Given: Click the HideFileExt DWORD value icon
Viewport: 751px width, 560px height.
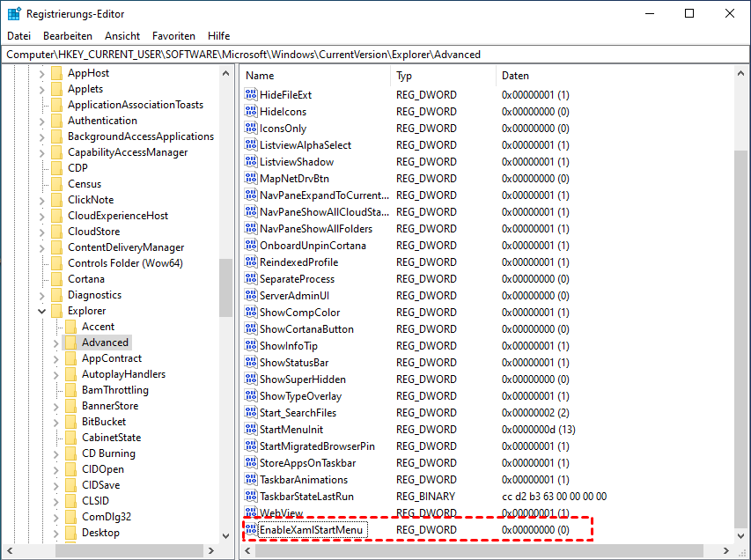Looking at the screenshot, I should (251, 94).
